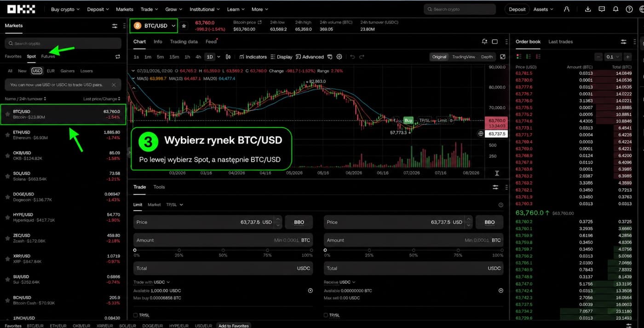The height and width of the screenshot is (328, 644).
Task: Select the Losers filter
Action: [x=86, y=71]
